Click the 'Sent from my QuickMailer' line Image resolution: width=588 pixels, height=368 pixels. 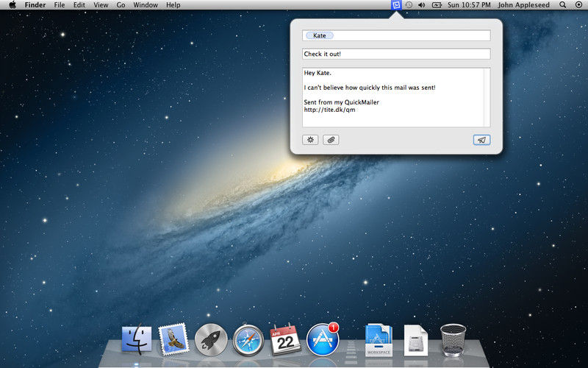point(342,102)
